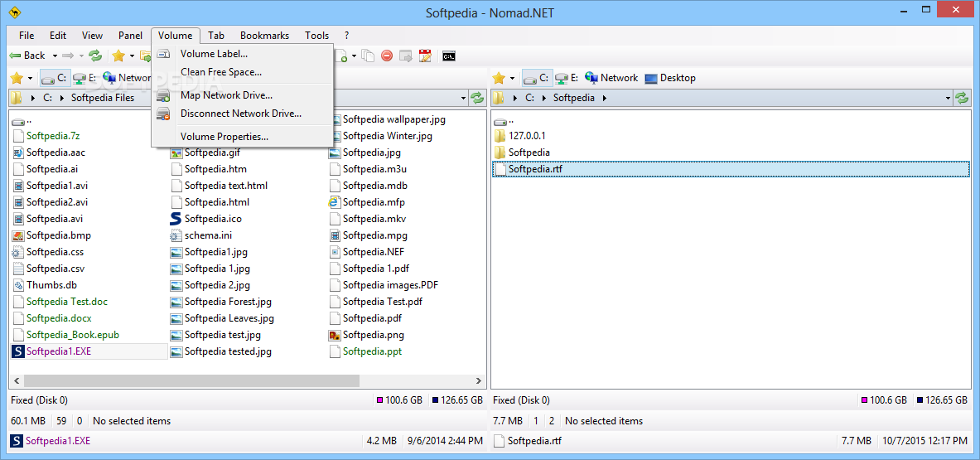Select E: drive in right panel

[567, 78]
